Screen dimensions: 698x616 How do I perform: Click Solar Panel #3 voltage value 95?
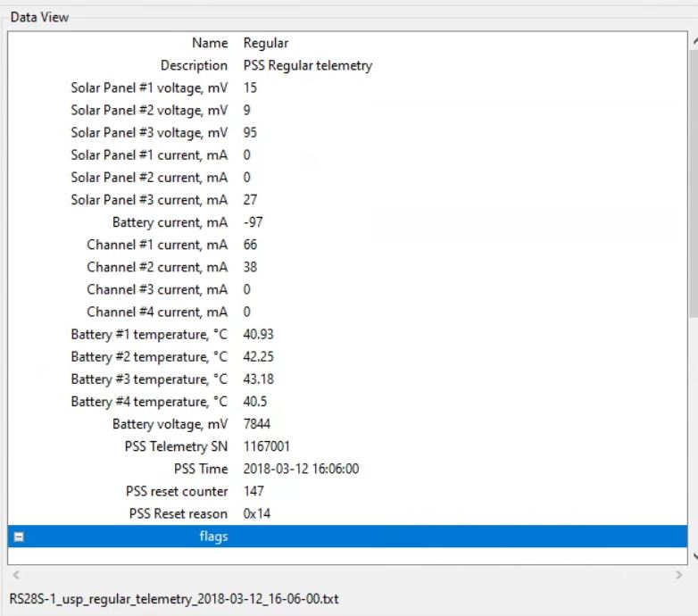[250, 132]
